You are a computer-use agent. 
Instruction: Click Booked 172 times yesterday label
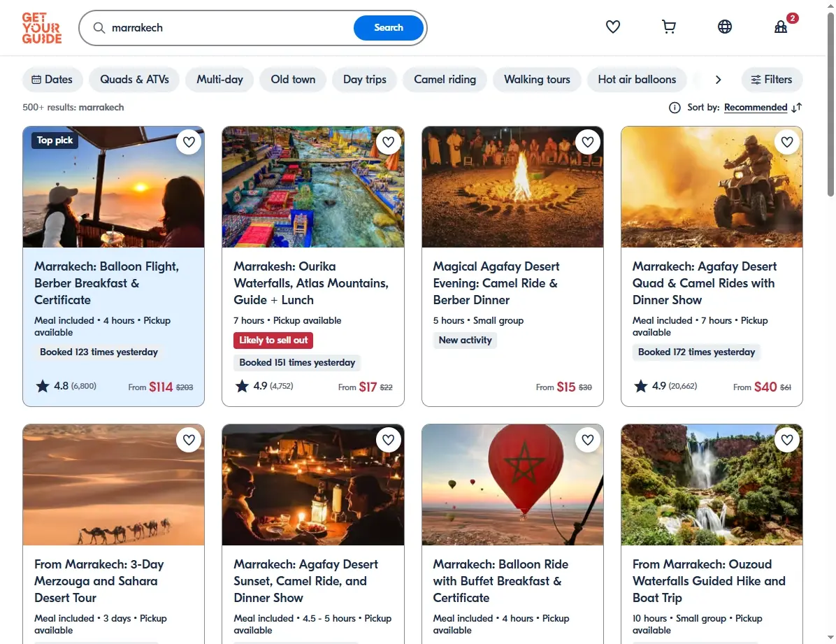(696, 352)
